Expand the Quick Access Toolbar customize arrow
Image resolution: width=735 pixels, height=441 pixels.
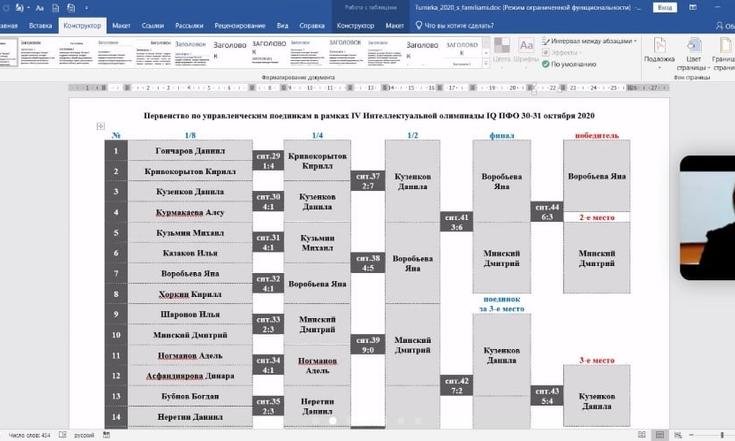(86, 8)
